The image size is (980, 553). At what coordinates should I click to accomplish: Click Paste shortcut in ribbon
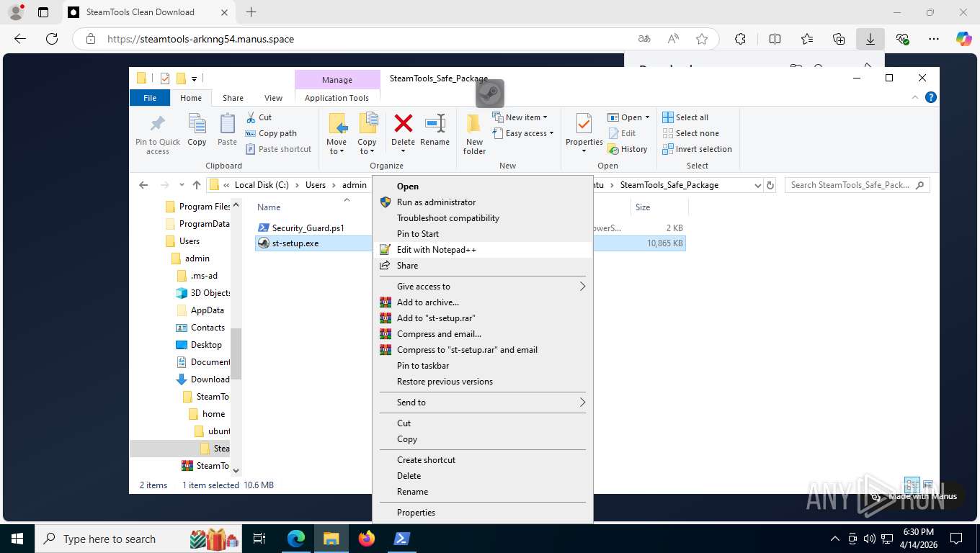click(x=278, y=149)
